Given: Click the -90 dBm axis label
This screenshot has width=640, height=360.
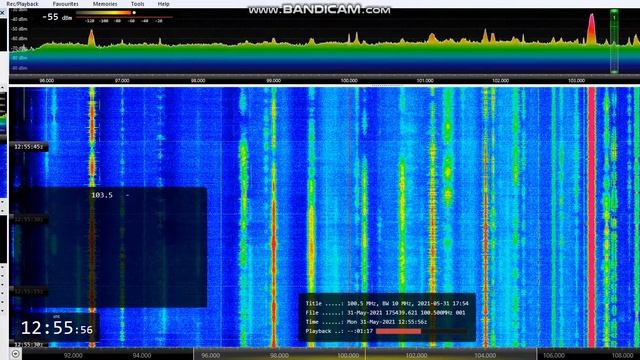Looking at the screenshot, I should pos(20,68).
